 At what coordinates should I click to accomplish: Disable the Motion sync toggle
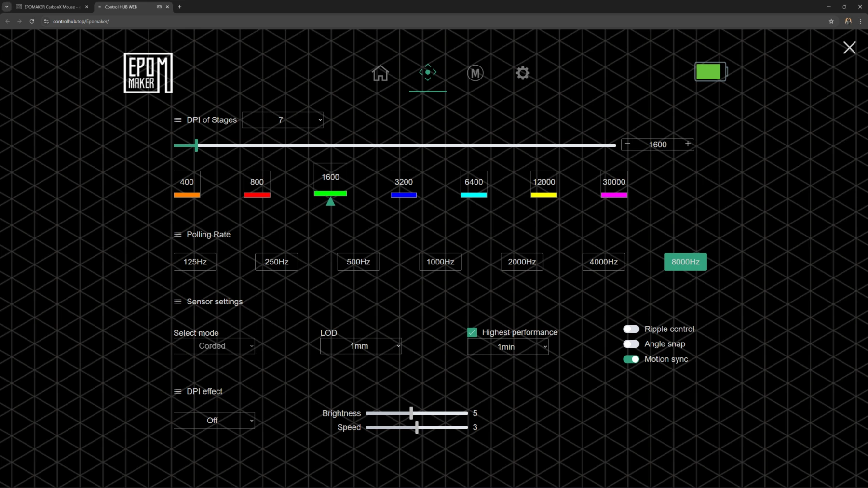pos(631,359)
